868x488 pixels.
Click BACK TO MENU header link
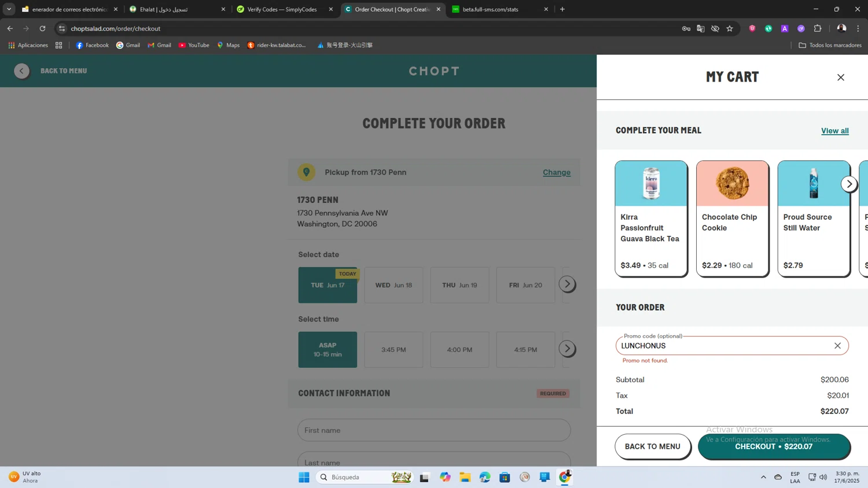[x=64, y=71]
